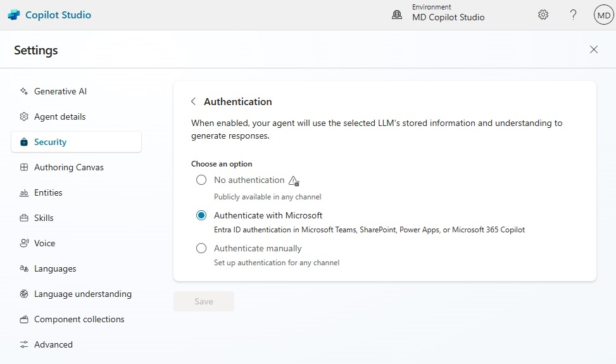Click the Skills briefcase icon
Viewport: 616px width, 364px height.
point(24,218)
